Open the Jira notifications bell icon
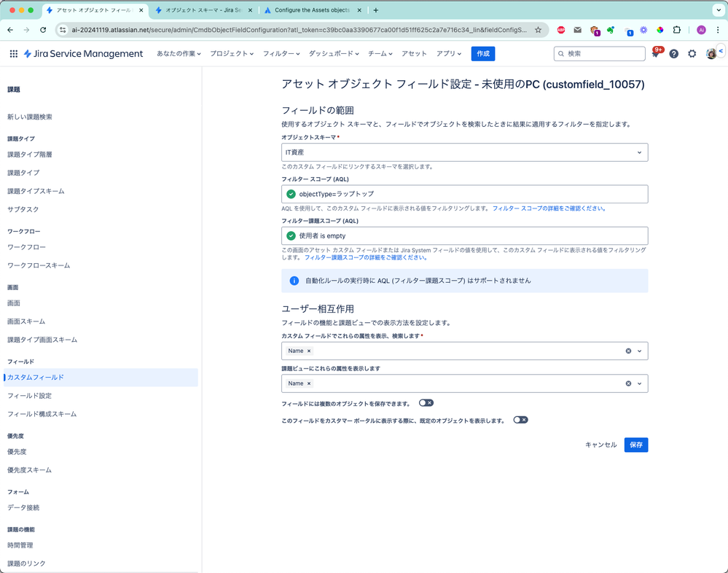This screenshot has height=573, width=728. click(x=654, y=53)
